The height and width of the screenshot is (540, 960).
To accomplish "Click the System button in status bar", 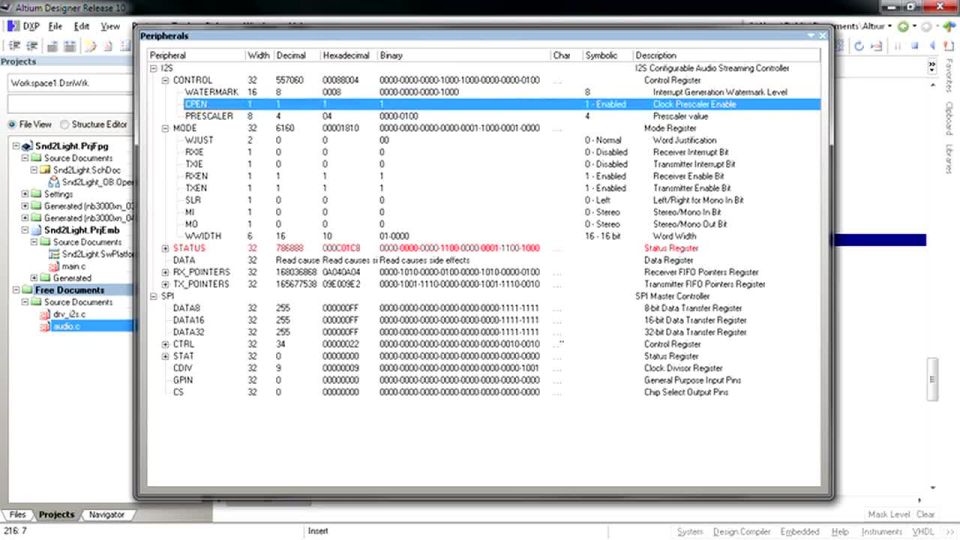I will 689,531.
